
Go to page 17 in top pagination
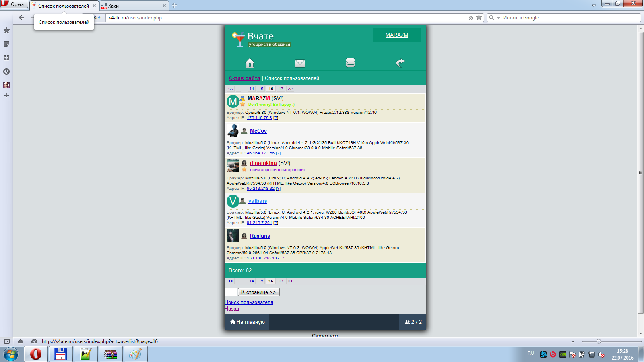281,89
